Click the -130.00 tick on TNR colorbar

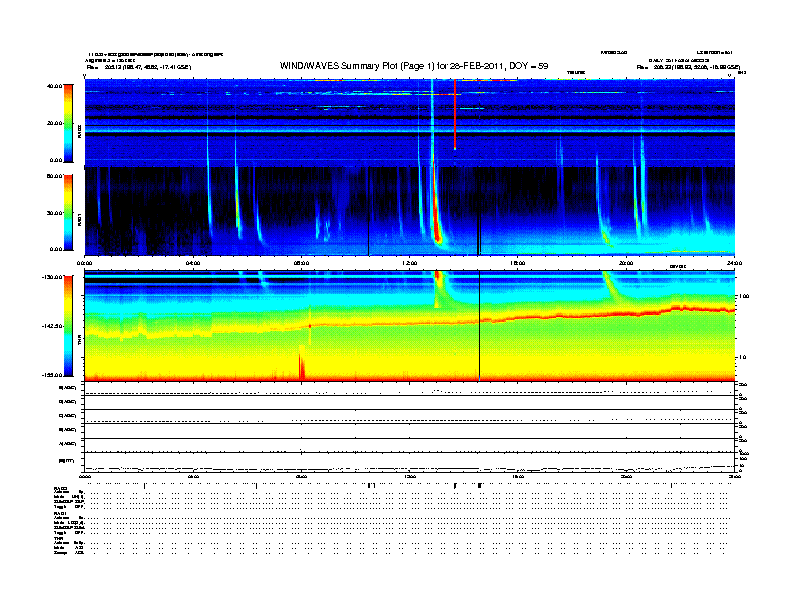tap(52, 277)
